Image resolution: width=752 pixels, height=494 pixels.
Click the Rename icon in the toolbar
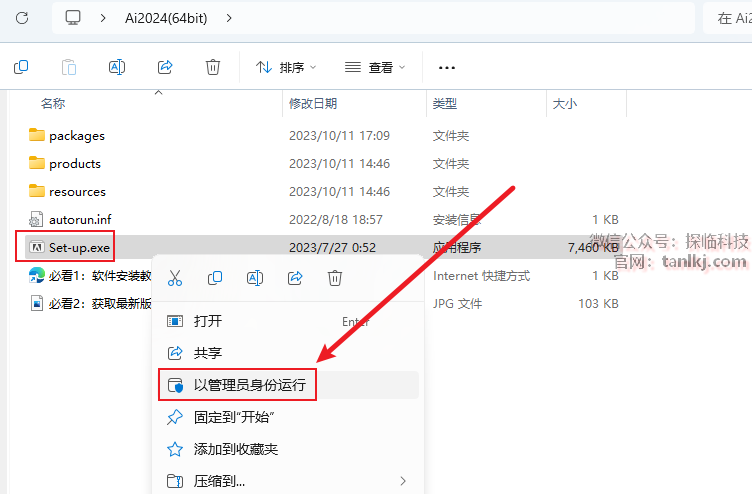coord(117,67)
